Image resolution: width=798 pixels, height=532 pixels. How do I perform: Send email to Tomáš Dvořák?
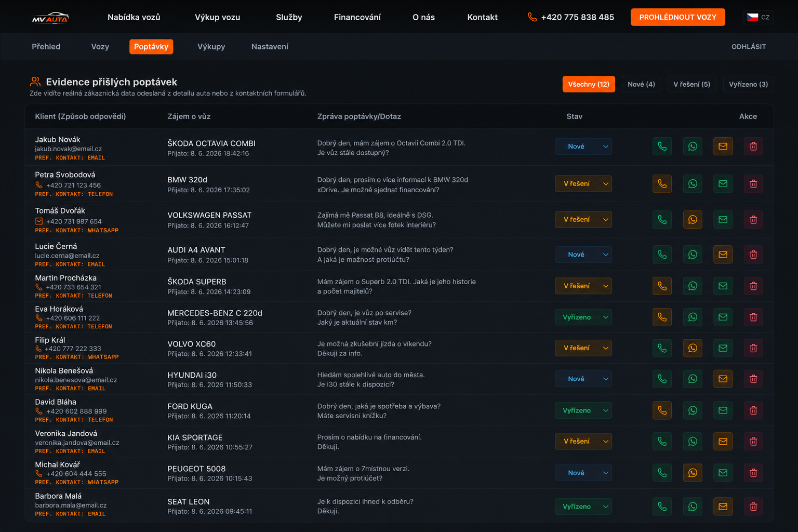[x=723, y=220]
